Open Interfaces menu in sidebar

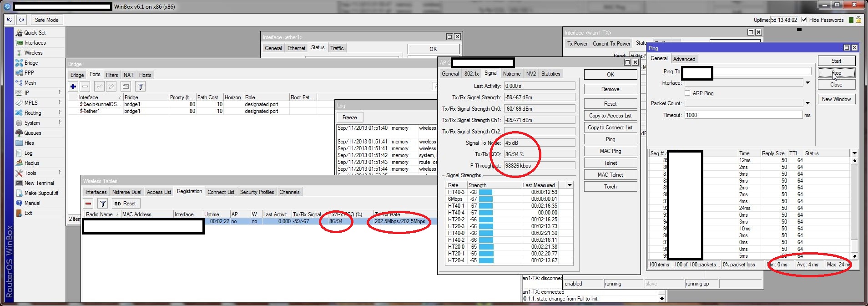pyautogui.click(x=35, y=43)
